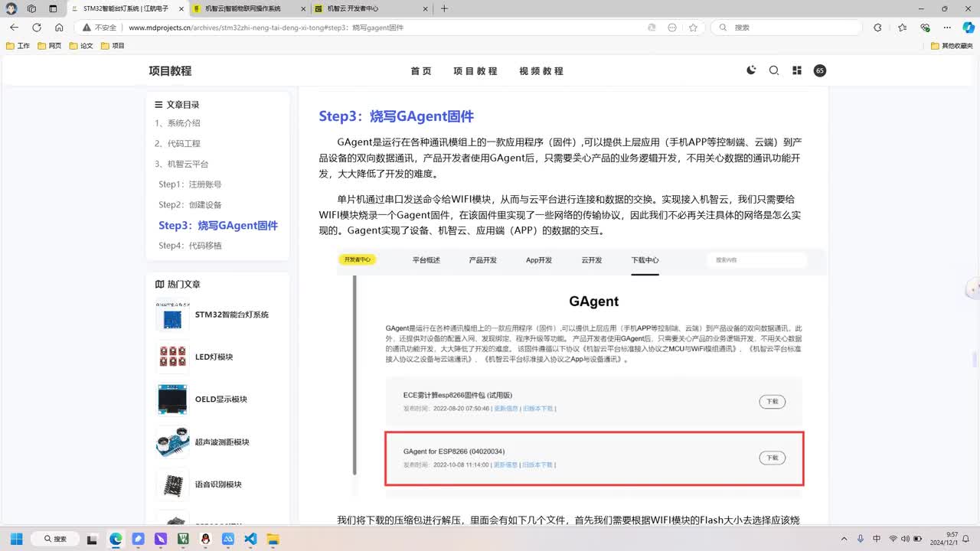Open the 网页 bookmarks folder

[50, 46]
